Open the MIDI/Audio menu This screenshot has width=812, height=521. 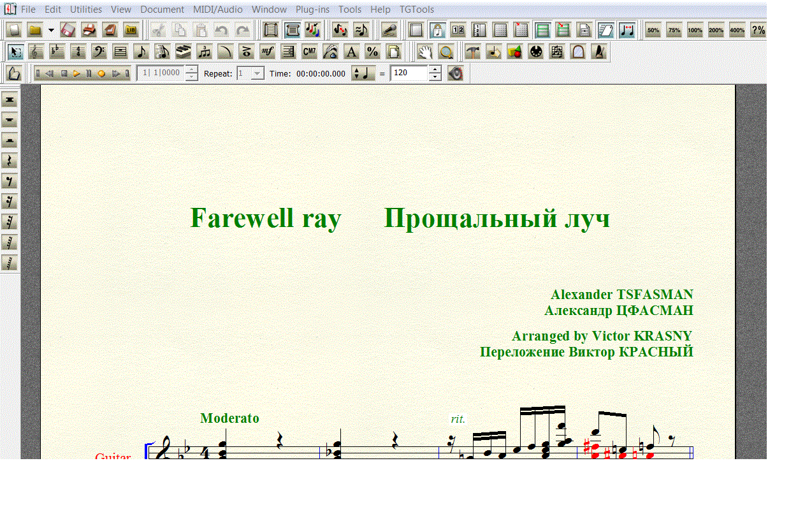[219, 10]
